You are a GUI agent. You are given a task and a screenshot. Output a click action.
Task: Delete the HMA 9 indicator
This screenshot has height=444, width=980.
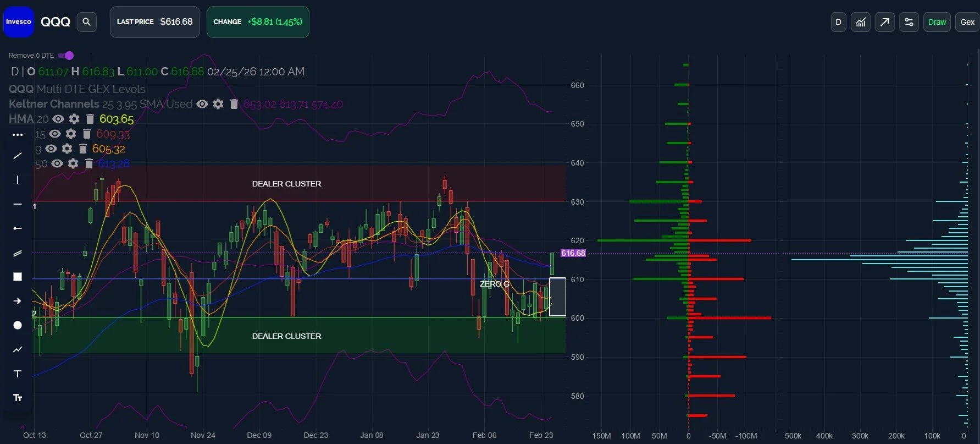click(x=83, y=149)
